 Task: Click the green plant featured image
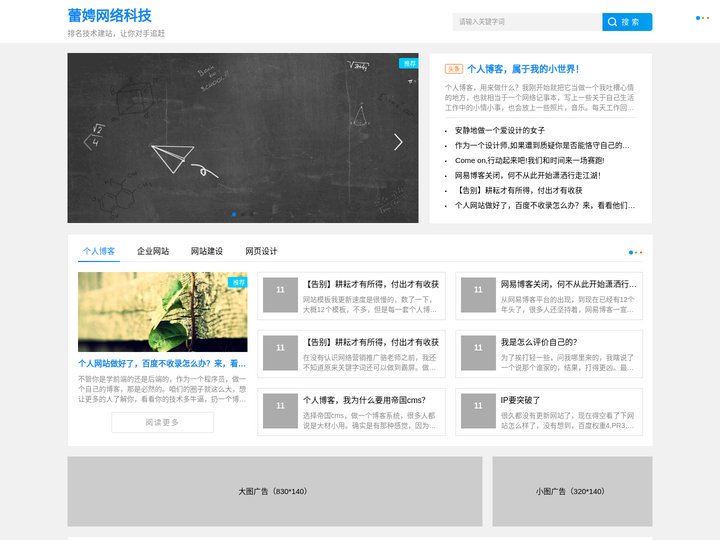coord(163,312)
